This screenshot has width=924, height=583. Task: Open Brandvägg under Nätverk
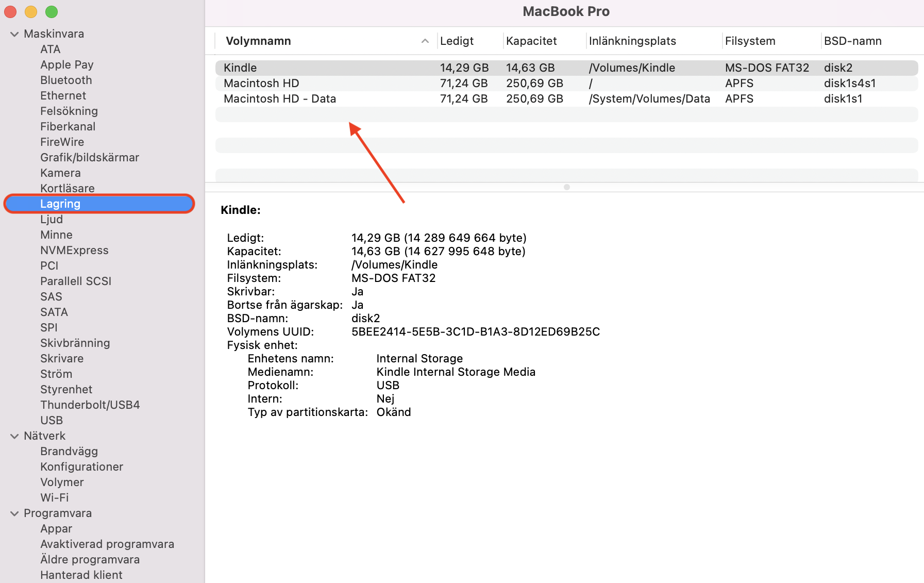(69, 452)
